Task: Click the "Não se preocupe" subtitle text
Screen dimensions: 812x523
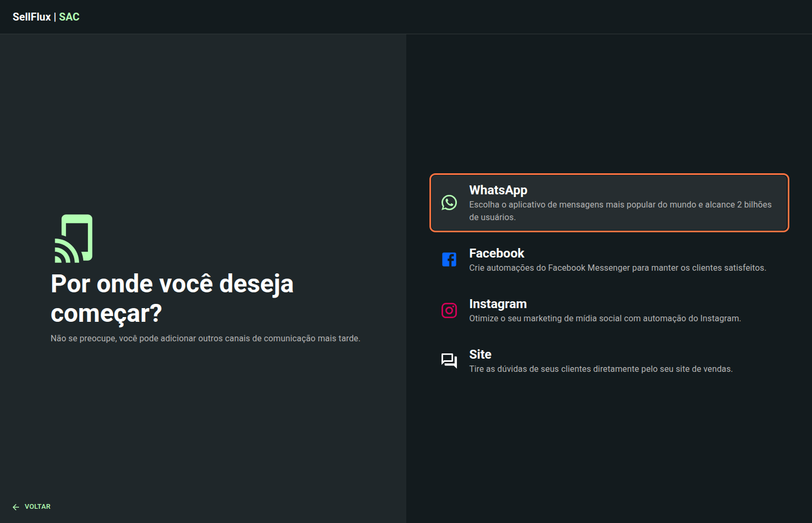Action: (206, 338)
